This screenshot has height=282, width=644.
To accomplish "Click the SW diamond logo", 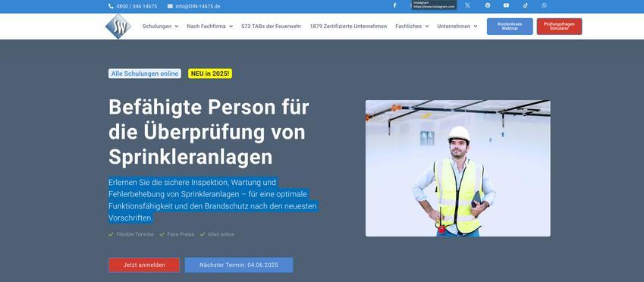I will tap(118, 27).
